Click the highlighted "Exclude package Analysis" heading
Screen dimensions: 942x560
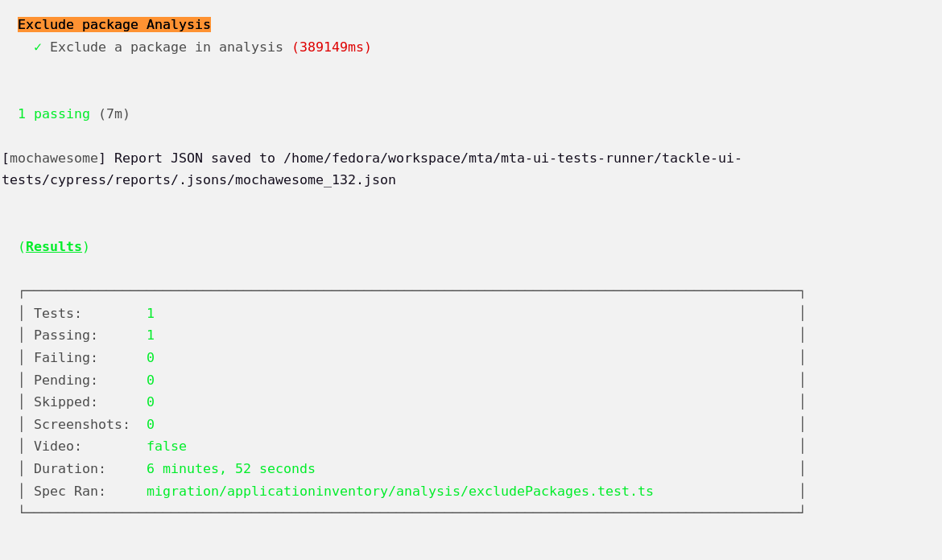[x=114, y=25]
